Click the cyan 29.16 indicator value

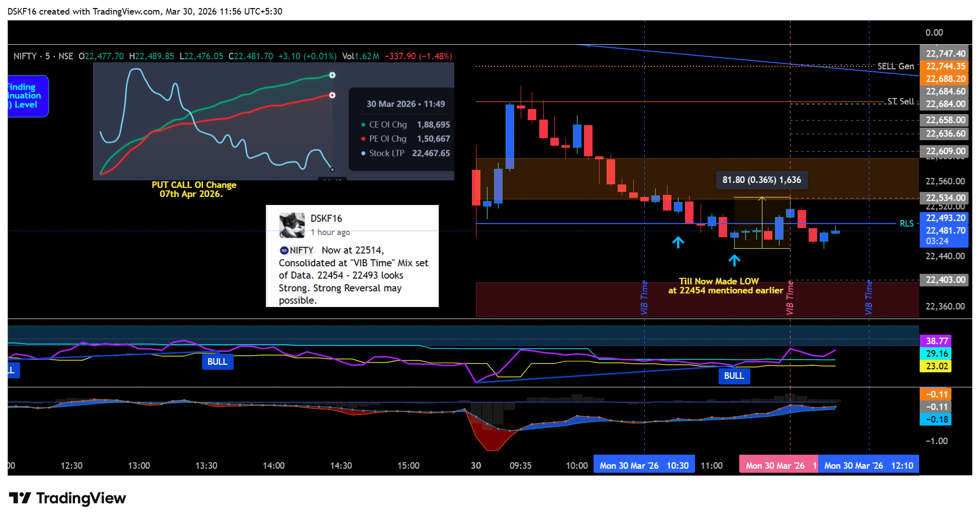(x=936, y=354)
